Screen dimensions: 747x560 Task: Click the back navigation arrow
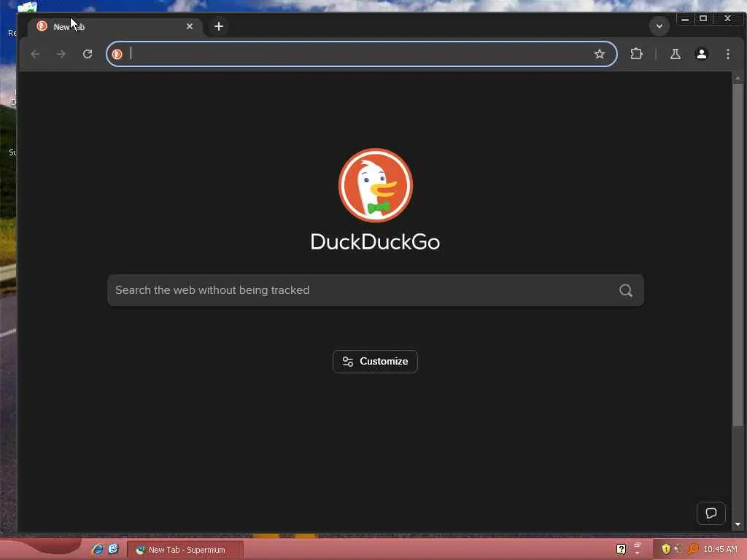pyautogui.click(x=35, y=54)
